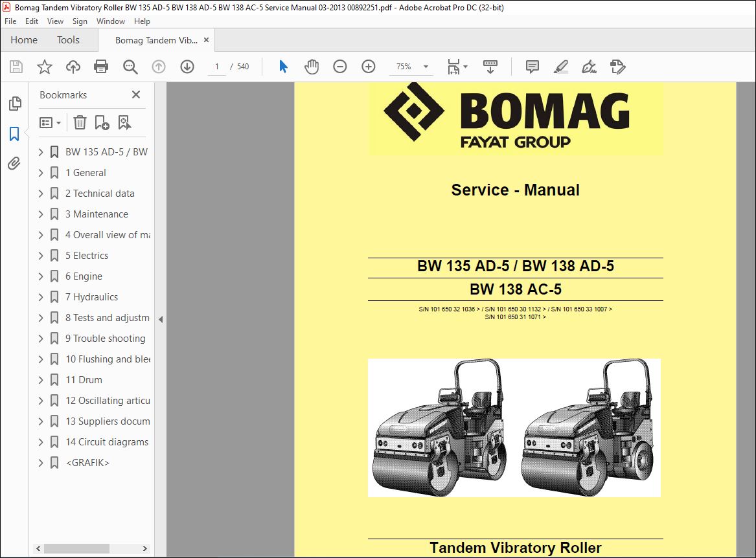Activate the Hand pan tool
Viewport: 756px width, 558px height.
(312, 67)
